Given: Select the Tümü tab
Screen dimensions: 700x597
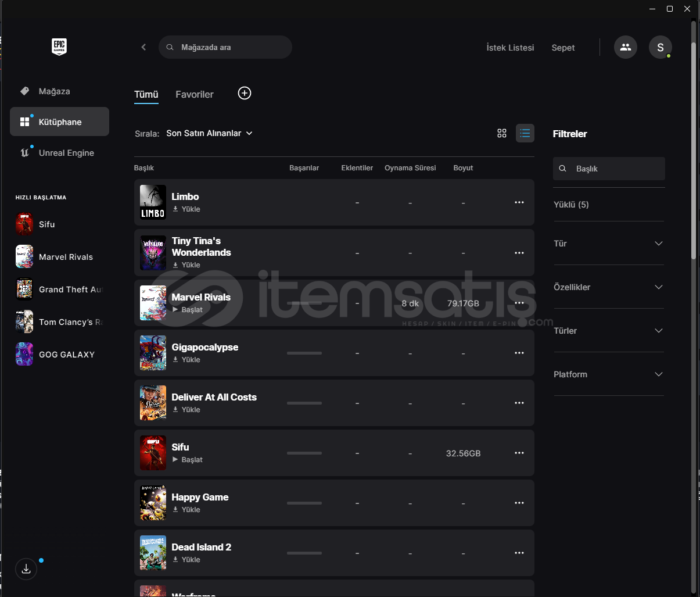Looking at the screenshot, I should (x=146, y=94).
